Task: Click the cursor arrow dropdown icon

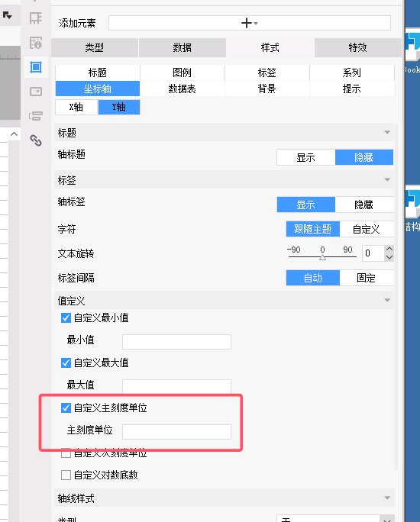Action: coord(7,15)
